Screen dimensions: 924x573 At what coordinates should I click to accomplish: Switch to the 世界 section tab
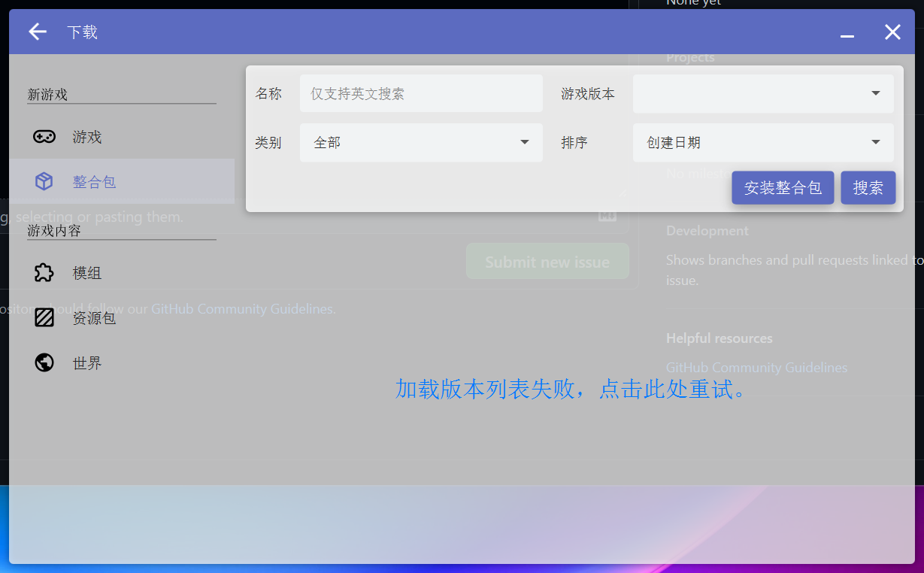87,362
